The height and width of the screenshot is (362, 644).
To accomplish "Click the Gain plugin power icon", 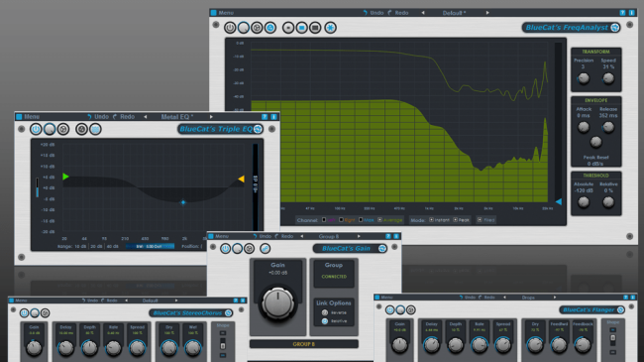I will 225,249.
